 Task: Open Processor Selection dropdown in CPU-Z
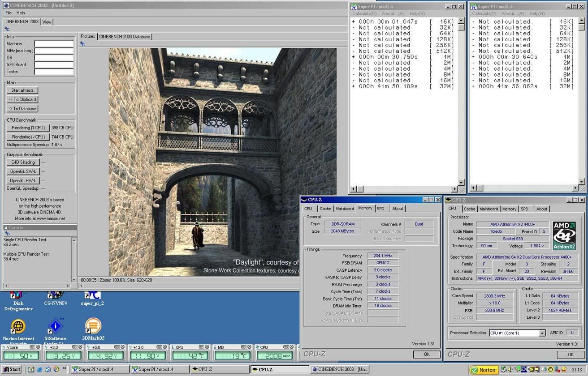(x=542, y=333)
